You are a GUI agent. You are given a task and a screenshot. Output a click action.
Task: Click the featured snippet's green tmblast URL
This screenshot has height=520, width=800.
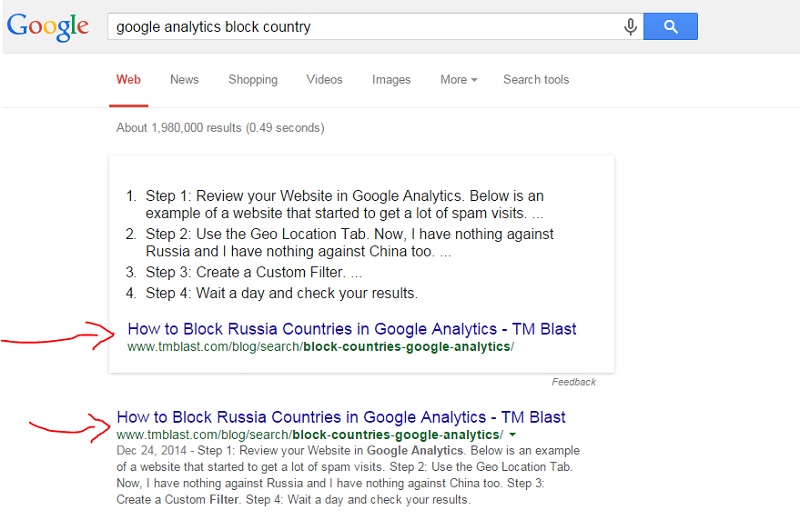[320, 347]
